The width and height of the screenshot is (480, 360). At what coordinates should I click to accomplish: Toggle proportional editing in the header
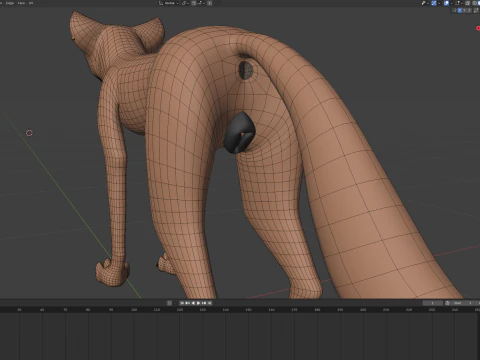click(210, 3)
